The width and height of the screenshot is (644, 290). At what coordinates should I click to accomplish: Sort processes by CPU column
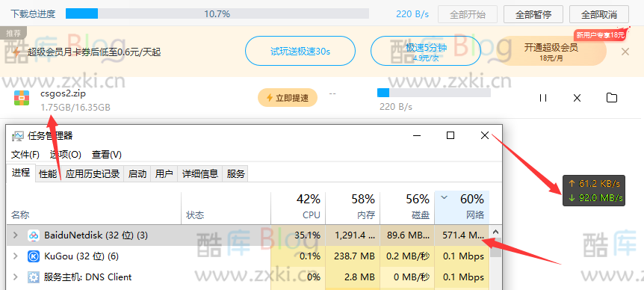(298, 207)
